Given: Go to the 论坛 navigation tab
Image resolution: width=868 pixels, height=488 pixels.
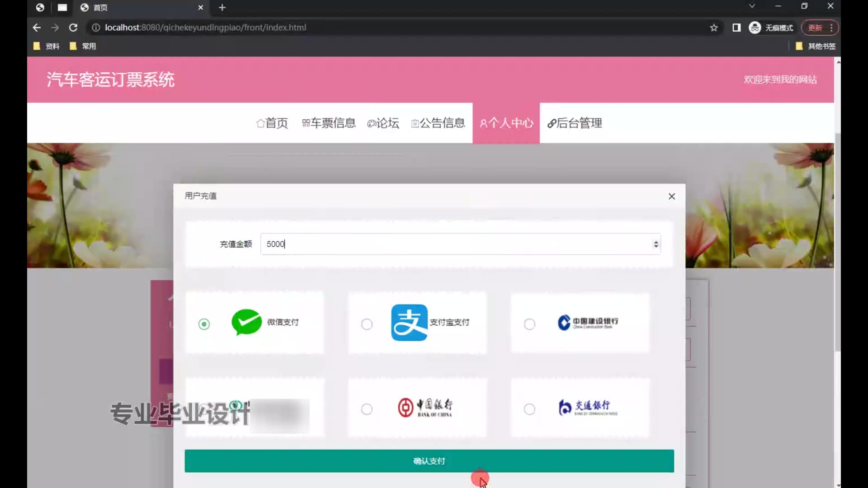Looking at the screenshot, I should click(383, 123).
